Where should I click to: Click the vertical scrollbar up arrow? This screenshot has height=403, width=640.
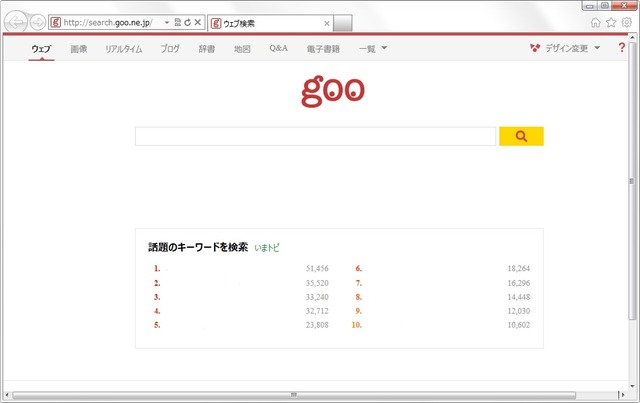pos(632,38)
